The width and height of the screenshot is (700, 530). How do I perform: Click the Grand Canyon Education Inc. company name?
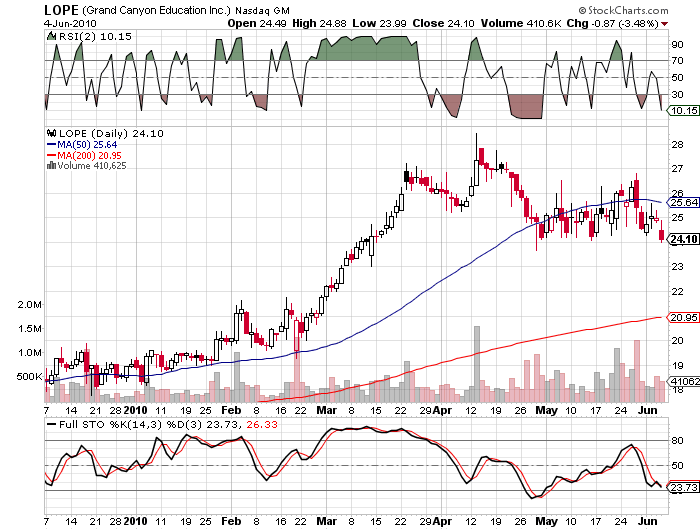coord(157,11)
